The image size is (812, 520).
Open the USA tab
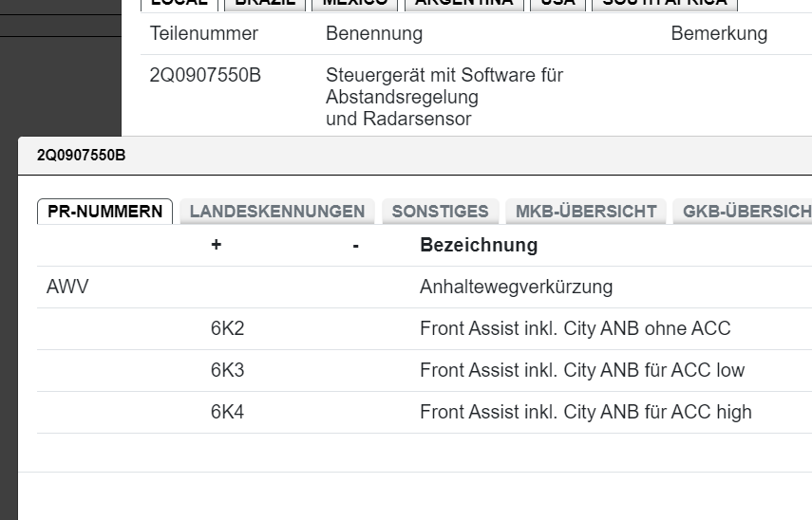coord(556,3)
